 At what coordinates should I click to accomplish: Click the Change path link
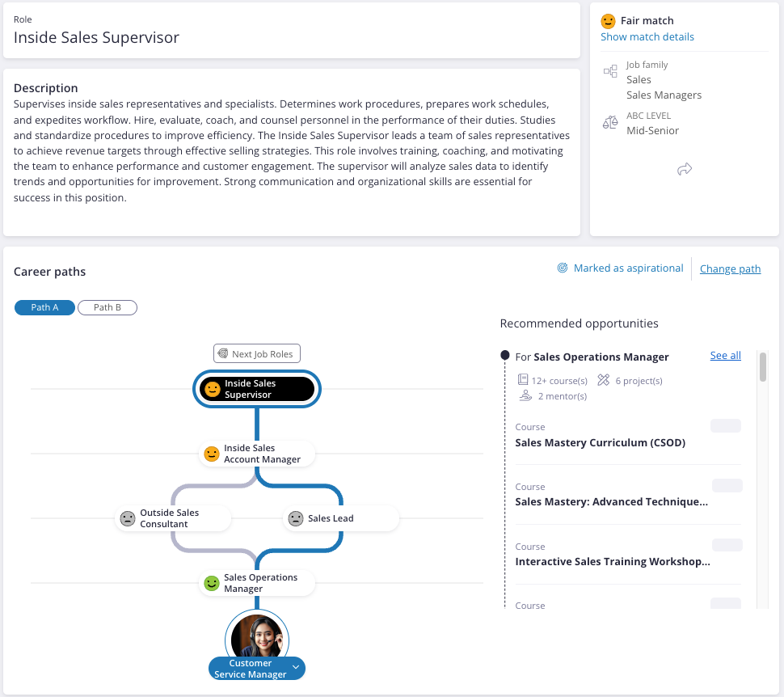(x=730, y=269)
